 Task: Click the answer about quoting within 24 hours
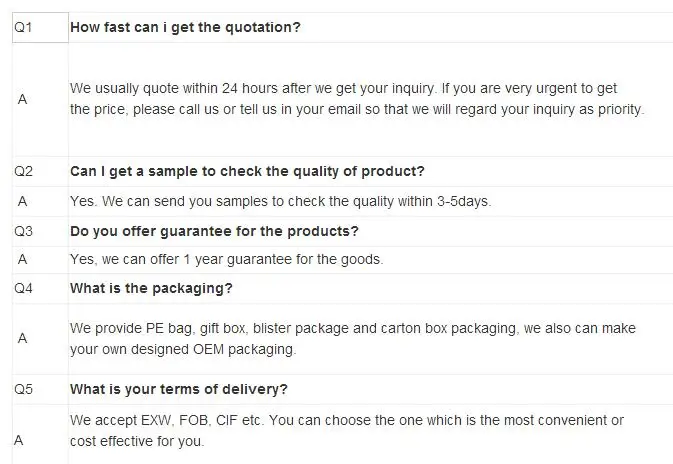click(357, 99)
